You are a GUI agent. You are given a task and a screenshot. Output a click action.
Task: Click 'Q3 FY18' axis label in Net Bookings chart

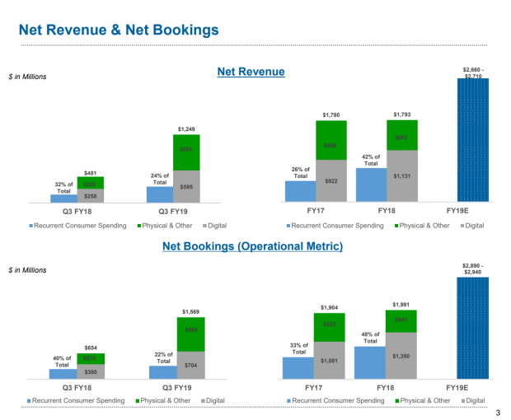(x=77, y=388)
